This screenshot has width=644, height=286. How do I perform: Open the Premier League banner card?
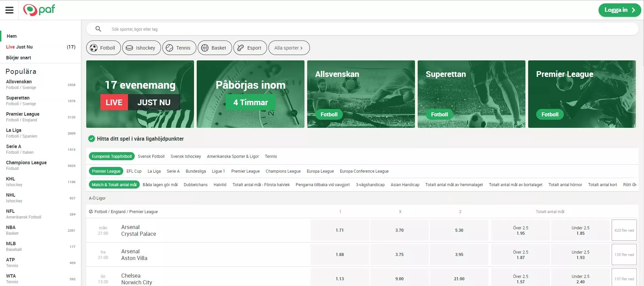click(582, 94)
